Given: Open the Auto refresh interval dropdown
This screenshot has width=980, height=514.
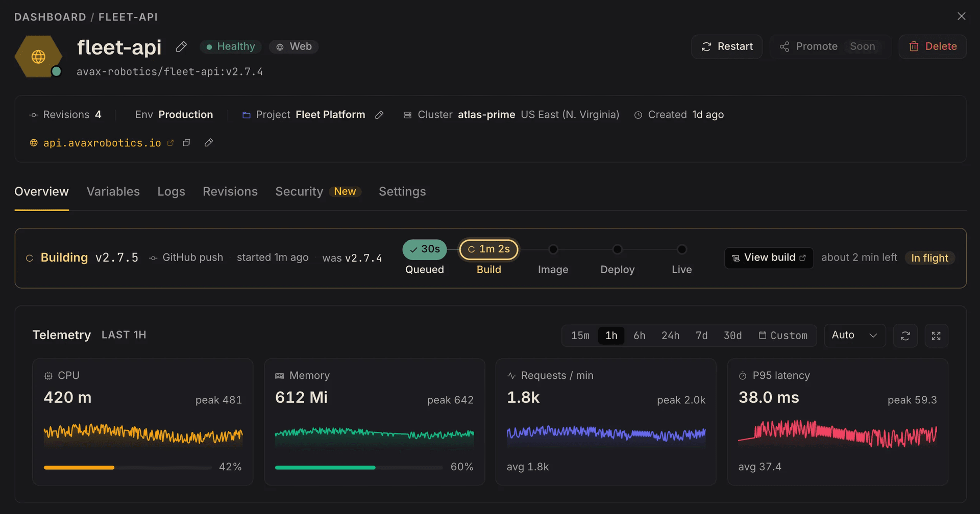Looking at the screenshot, I should coord(855,336).
